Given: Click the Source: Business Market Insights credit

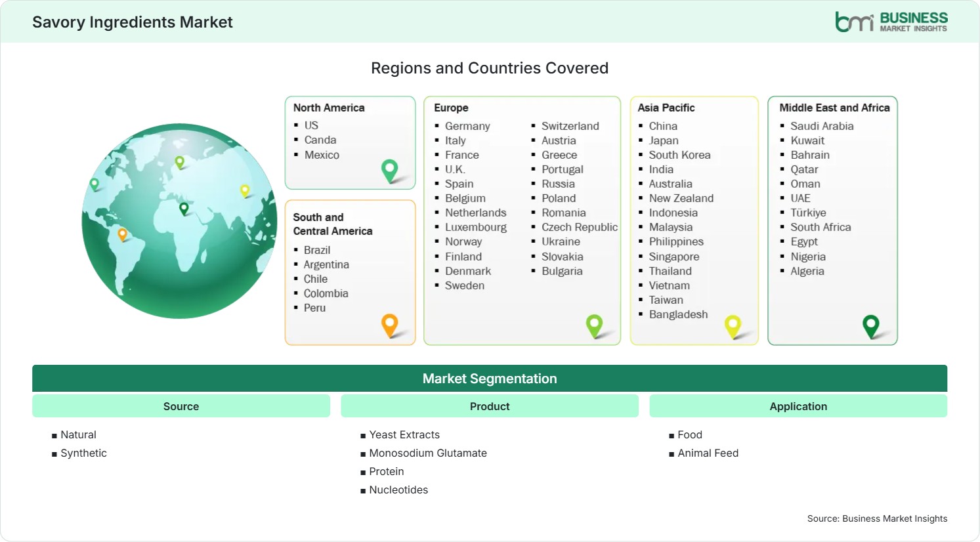Looking at the screenshot, I should pyautogui.click(x=877, y=518).
